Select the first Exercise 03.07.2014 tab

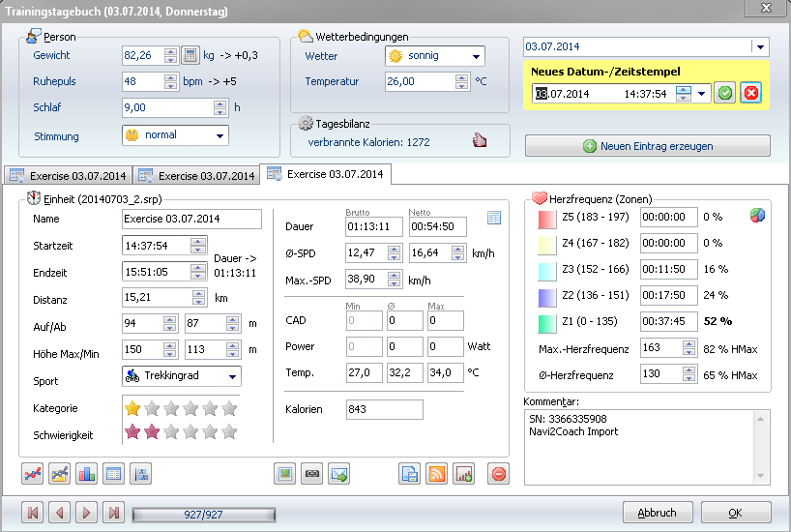click(x=68, y=176)
